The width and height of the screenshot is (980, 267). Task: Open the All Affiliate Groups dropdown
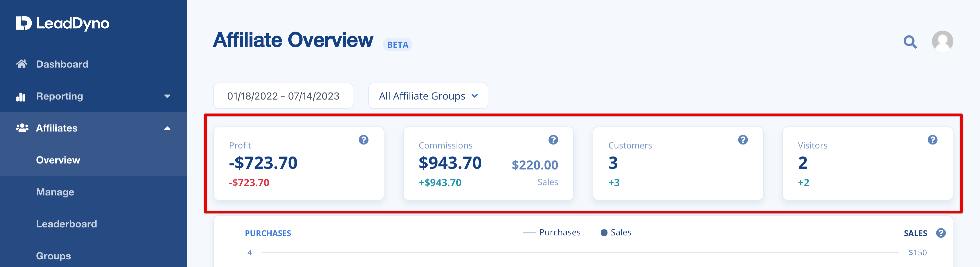coord(428,96)
